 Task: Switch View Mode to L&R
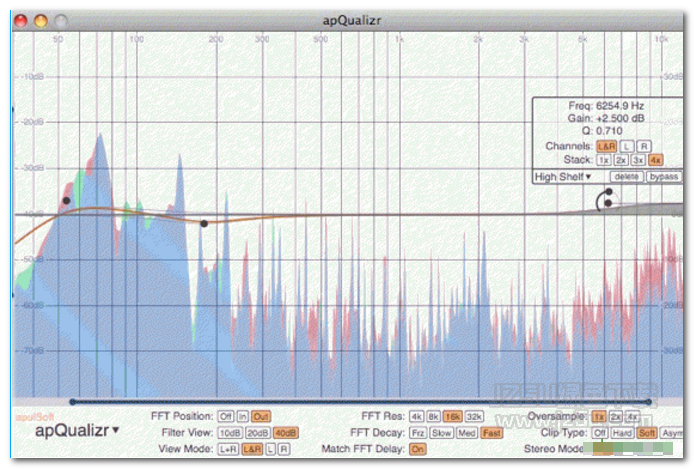[252, 449]
